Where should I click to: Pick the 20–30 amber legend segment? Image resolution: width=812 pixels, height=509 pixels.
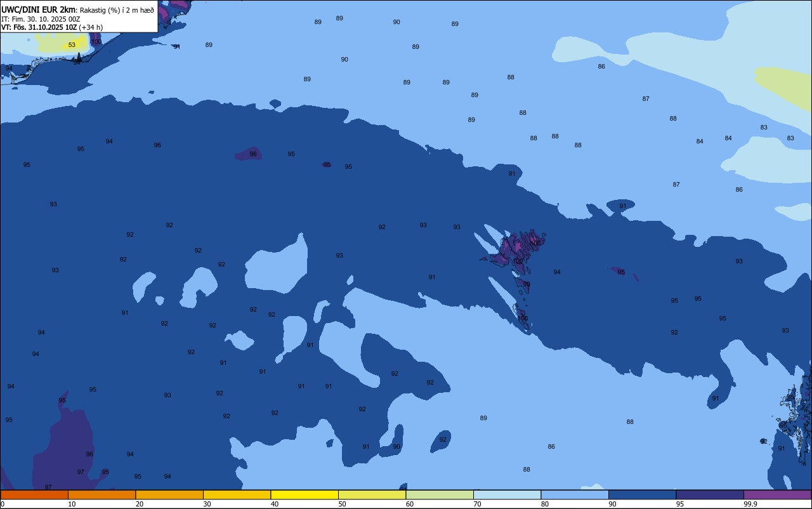coord(169,494)
